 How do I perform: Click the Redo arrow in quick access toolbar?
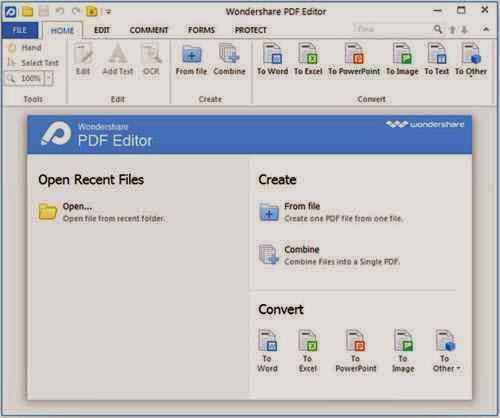(76, 12)
